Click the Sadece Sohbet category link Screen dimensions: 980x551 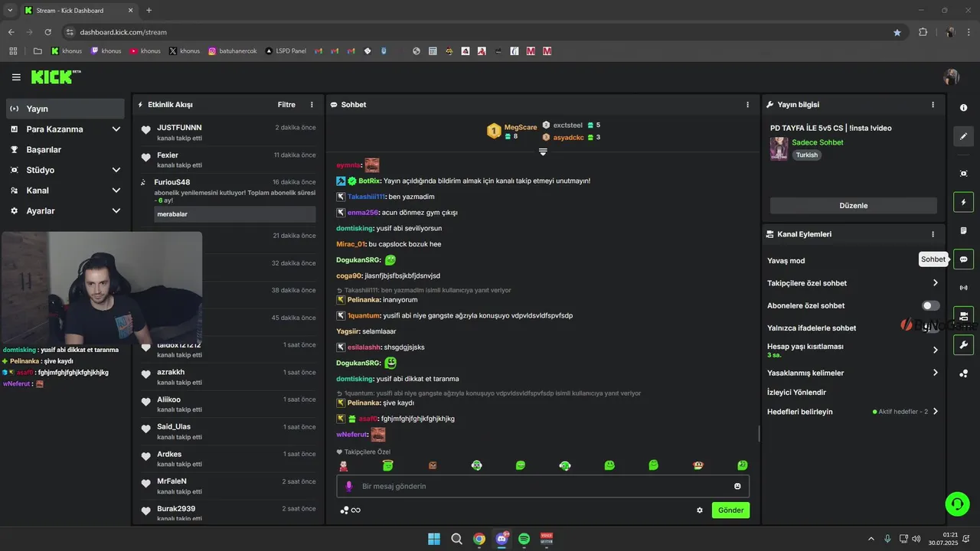[818, 142]
